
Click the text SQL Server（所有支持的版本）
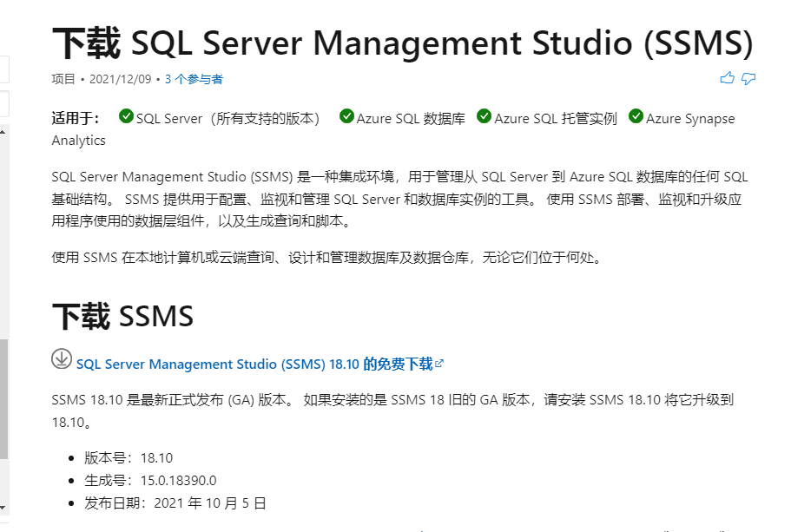228,119
